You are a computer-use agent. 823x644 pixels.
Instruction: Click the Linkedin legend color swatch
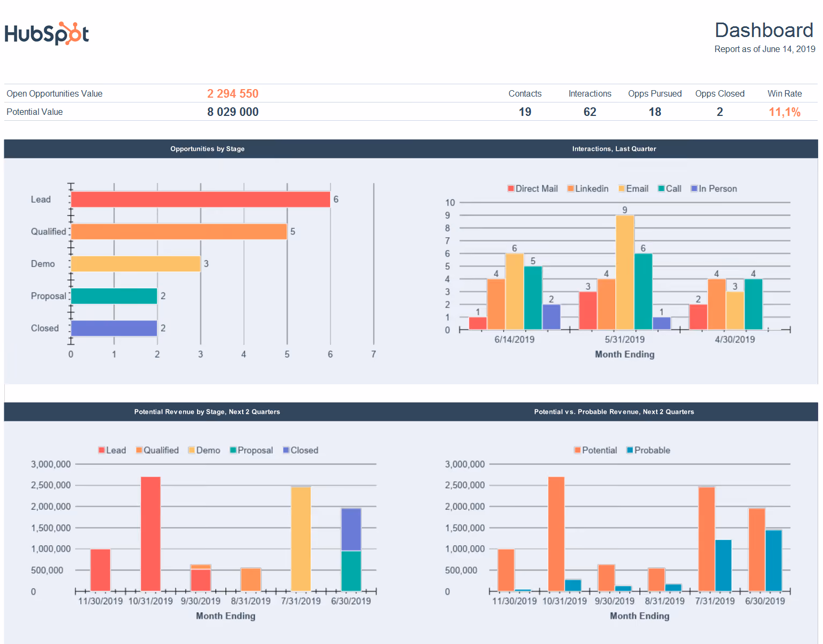click(x=571, y=188)
